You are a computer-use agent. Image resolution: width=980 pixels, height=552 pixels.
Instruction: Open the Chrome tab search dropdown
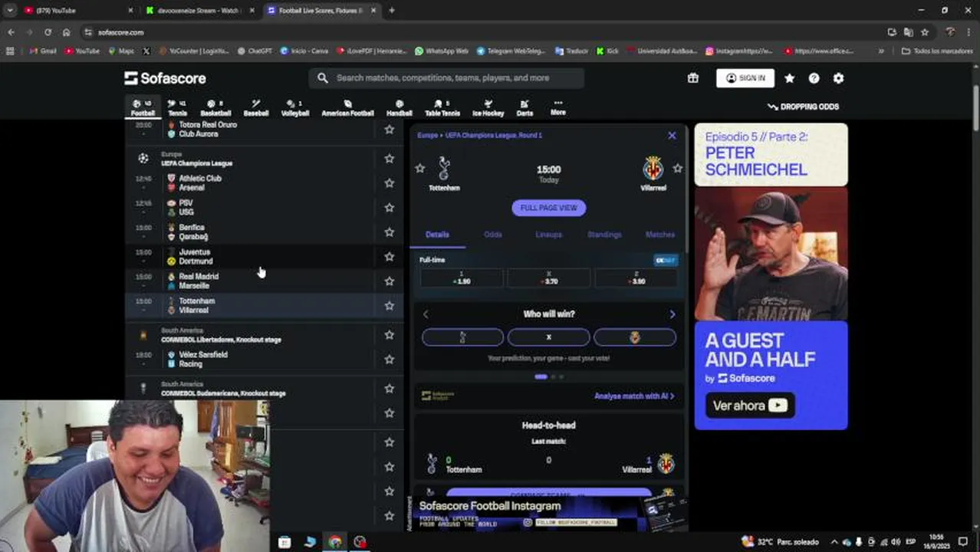pyautogui.click(x=10, y=10)
